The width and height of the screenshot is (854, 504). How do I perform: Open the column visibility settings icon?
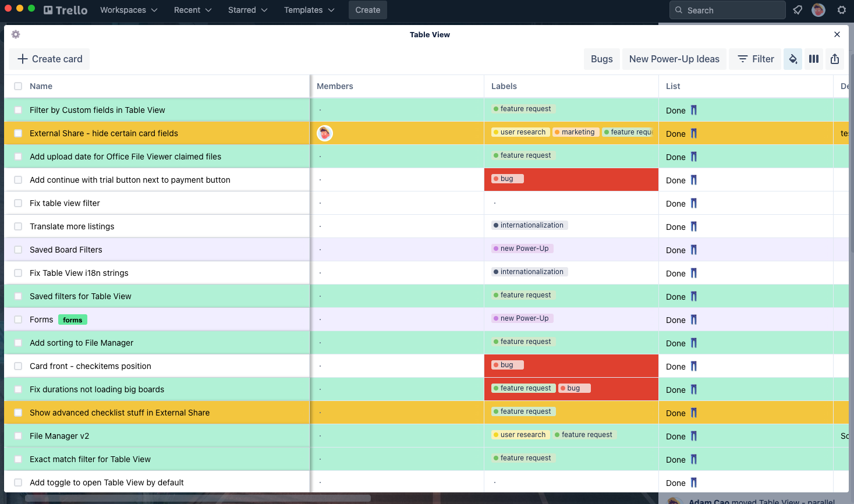click(814, 59)
